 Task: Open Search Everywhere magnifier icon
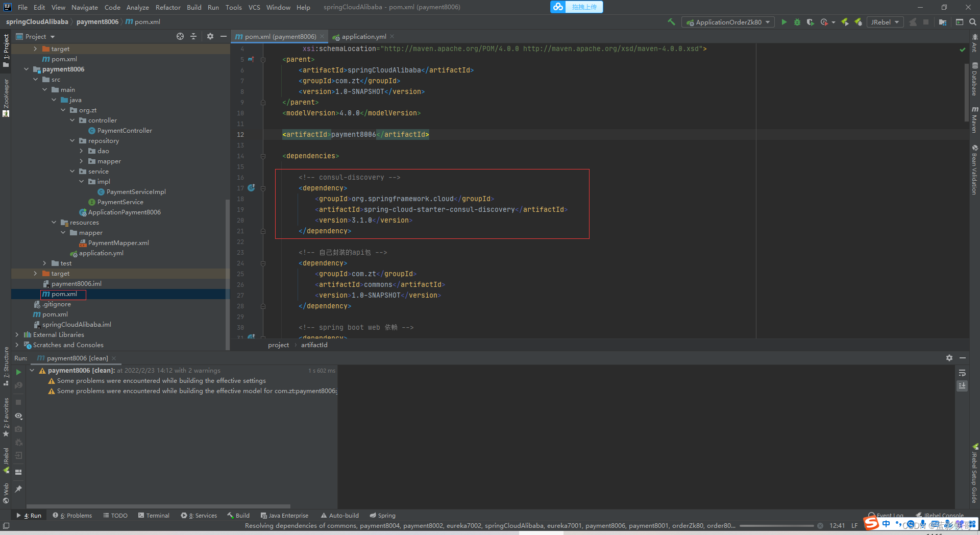pyautogui.click(x=973, y=22)
